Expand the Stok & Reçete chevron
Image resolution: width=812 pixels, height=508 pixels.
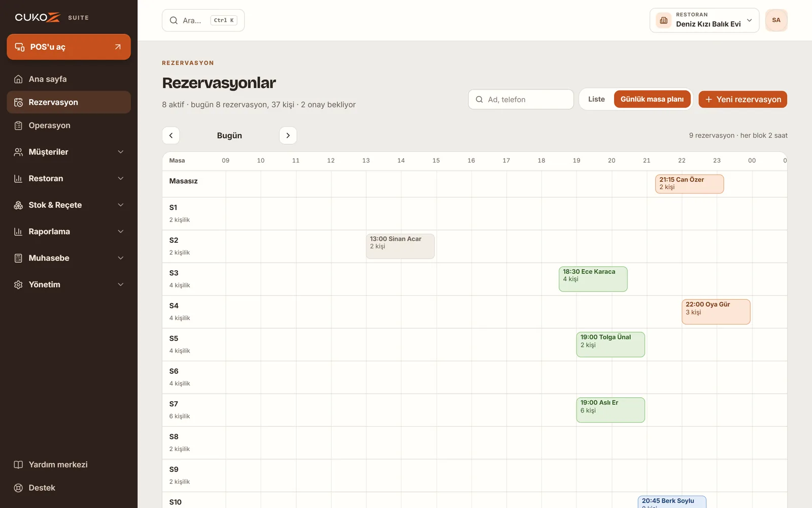[x=121, y=205]
